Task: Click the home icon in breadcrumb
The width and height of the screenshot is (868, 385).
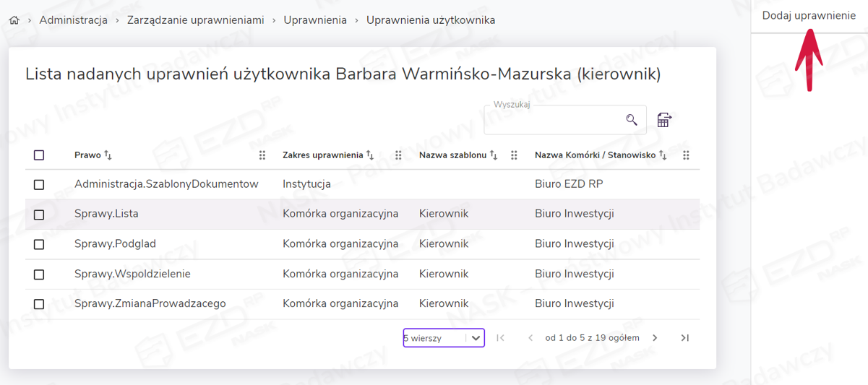Action: click(14, 21)
